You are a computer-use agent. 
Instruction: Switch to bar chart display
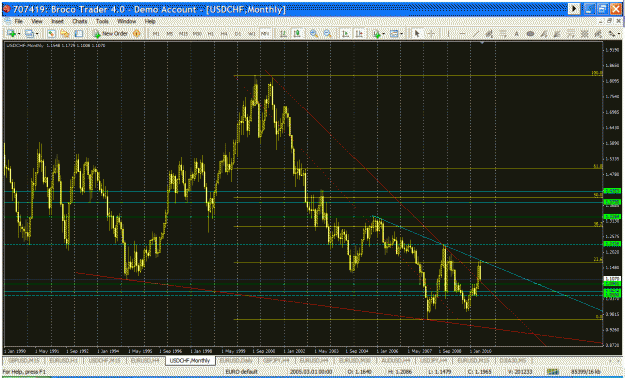point(283,34)
